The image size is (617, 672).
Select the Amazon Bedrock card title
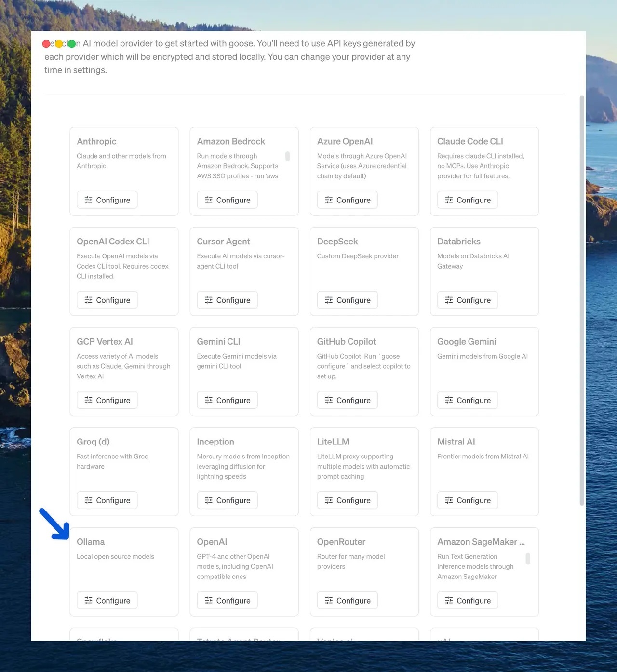(231, 141)
